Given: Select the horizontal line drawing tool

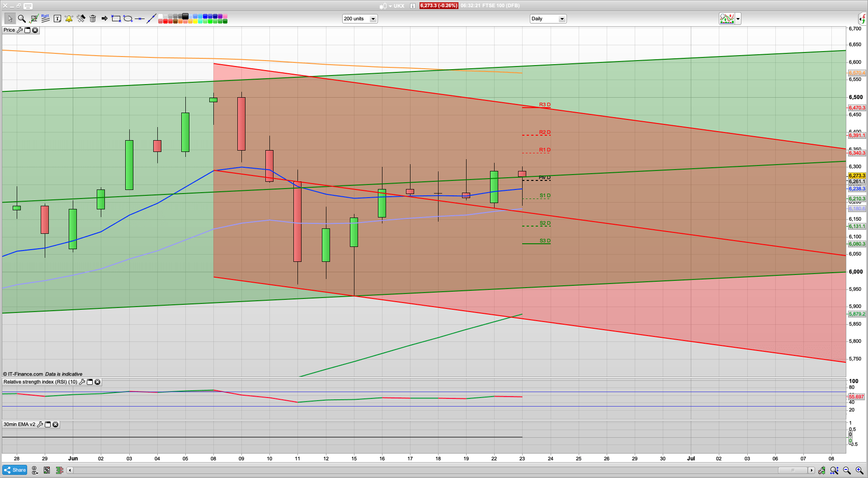Looking at the screenshot, I should [x=140, y=19].
